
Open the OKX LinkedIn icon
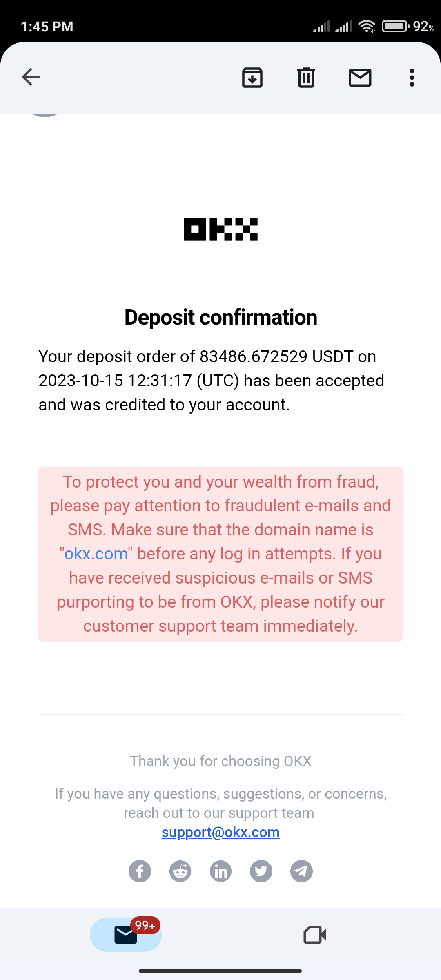point(220,871)
